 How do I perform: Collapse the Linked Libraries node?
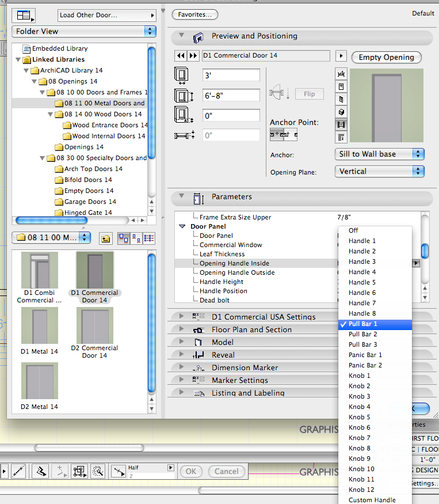click(x=18, y=59)
